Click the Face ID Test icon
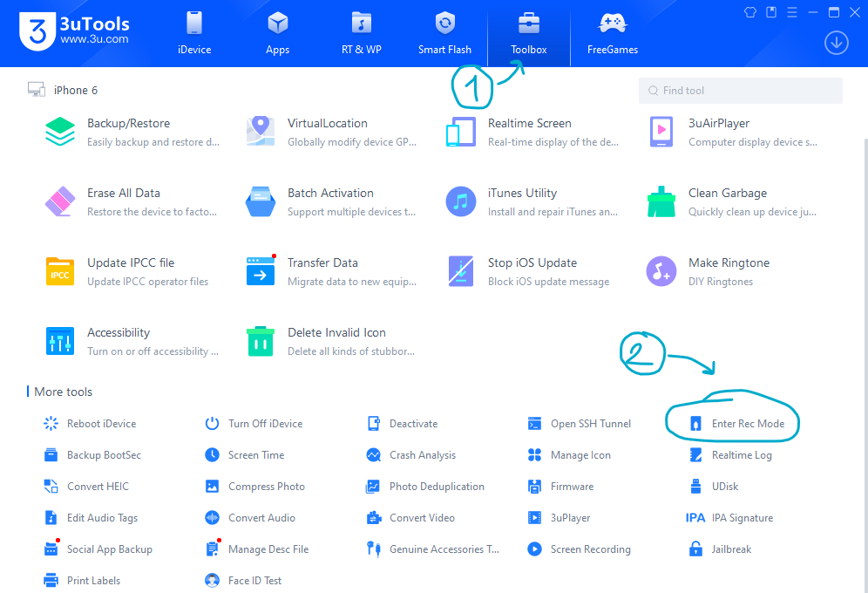The width and height of the screenshot is (868, 593). (212, 580)
